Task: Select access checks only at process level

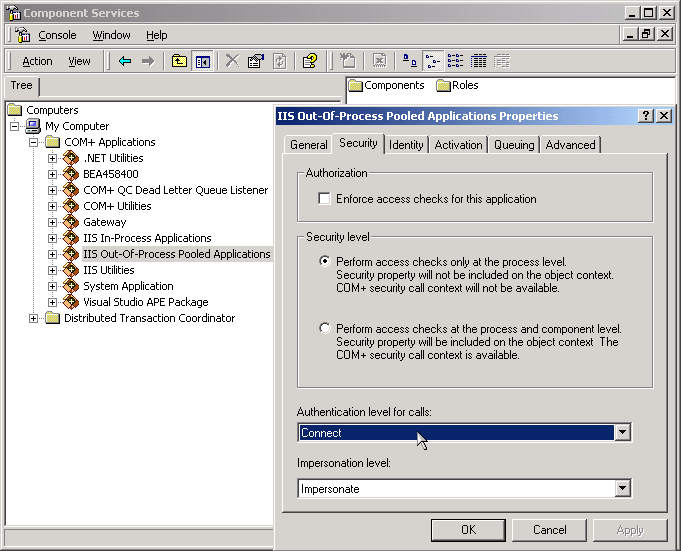Action: (x=324, y=261)
